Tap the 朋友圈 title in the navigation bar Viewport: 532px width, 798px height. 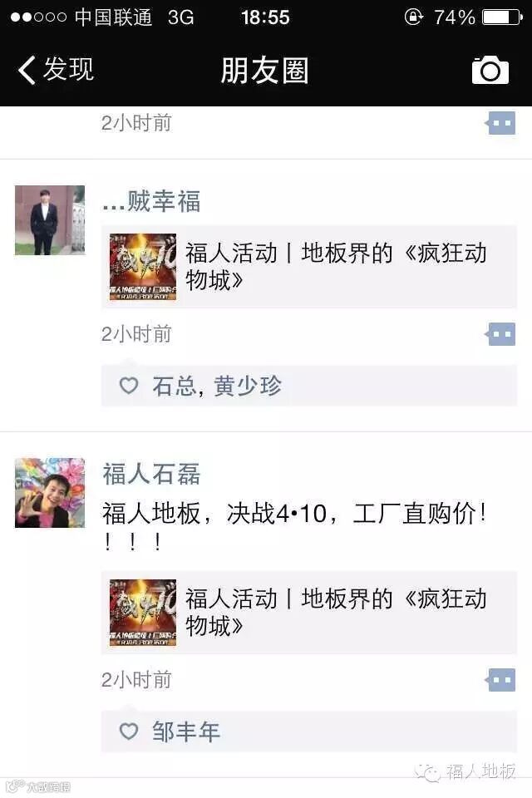264,70
